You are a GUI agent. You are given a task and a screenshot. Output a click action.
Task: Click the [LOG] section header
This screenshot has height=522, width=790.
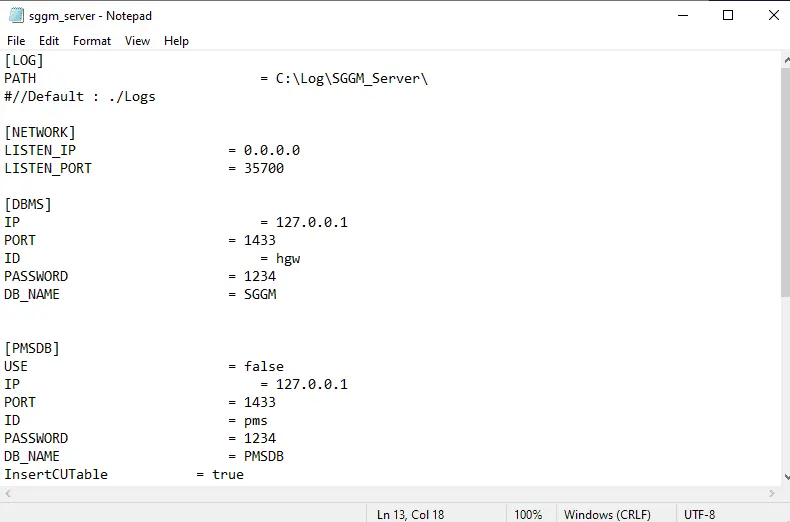click(24, 60)
